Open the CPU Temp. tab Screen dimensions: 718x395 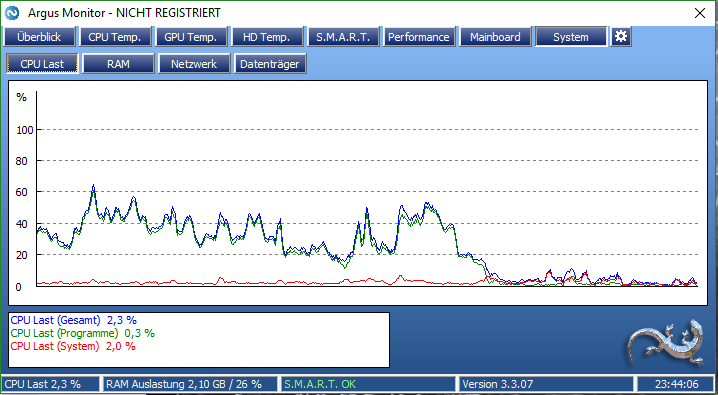click(x=115, y=37)
